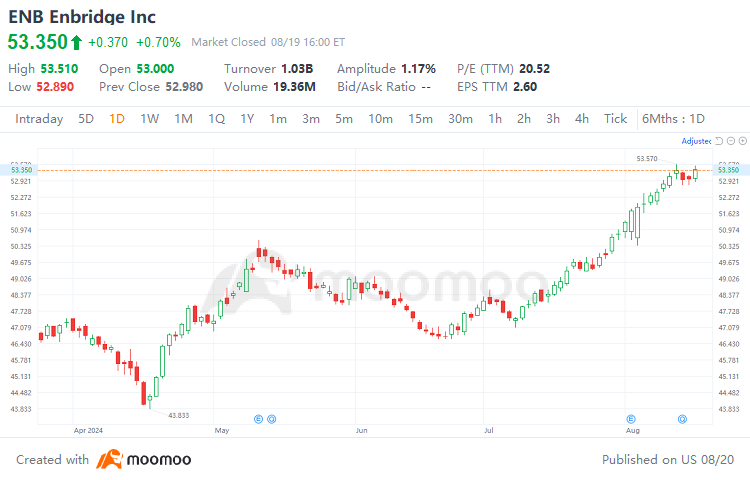This screenshot has width=750, height=480.
Task: Select the 2h interval
Action: tap(524, 119)
